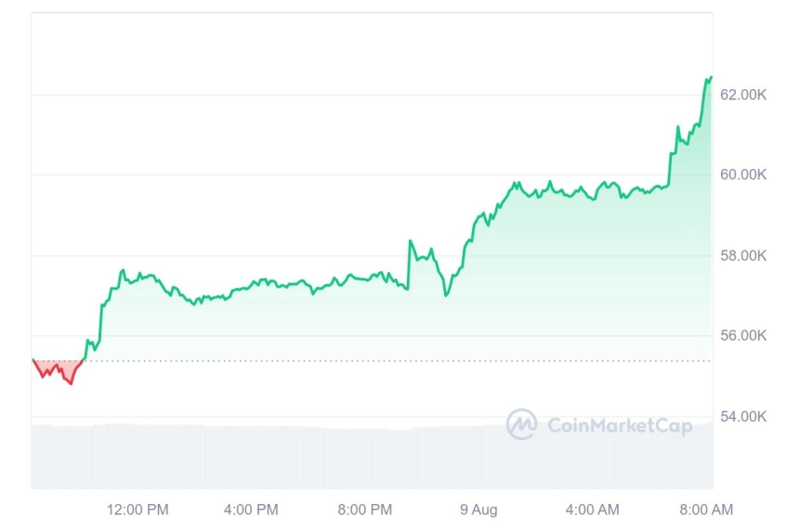The image size is (799, 532).
Task: Click the 56.00K price axis label
Action: point(743,335)
